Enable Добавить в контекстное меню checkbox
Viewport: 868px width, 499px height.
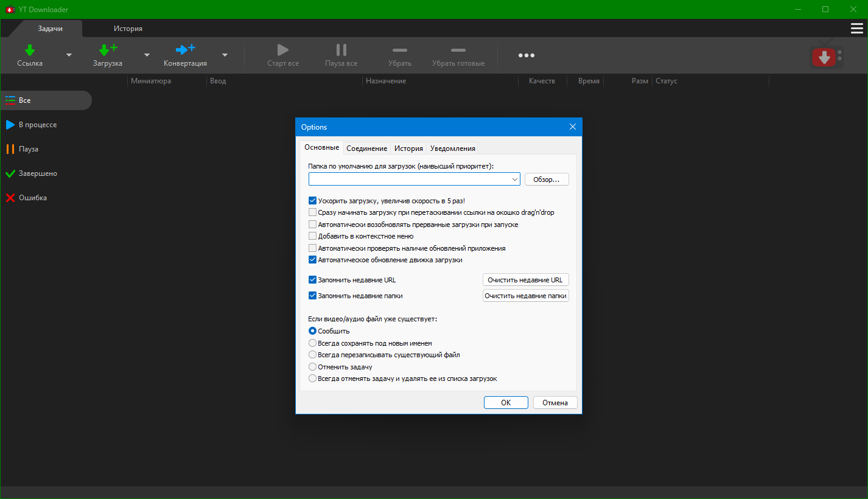pos(313,236)
